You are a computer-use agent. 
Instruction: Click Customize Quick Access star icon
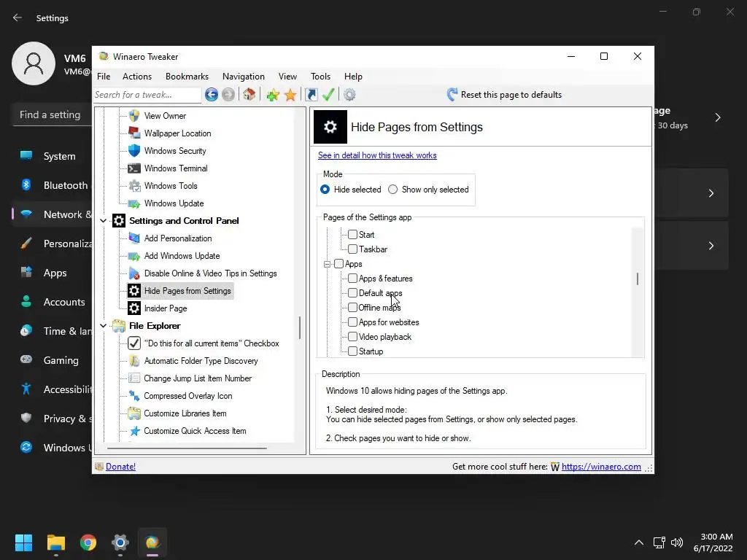pyautogui.click(x=135, y=431)
